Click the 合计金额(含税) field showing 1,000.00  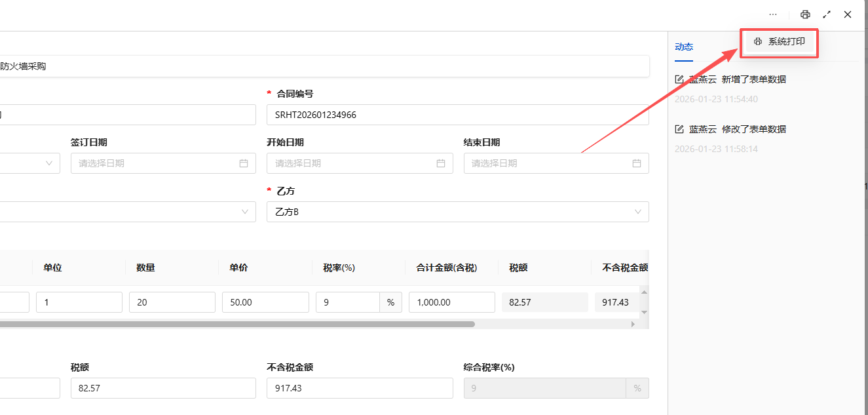451,302
